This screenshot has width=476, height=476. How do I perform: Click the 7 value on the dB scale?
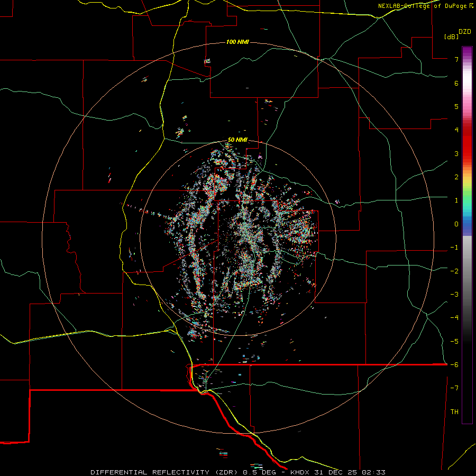point(456,59)
